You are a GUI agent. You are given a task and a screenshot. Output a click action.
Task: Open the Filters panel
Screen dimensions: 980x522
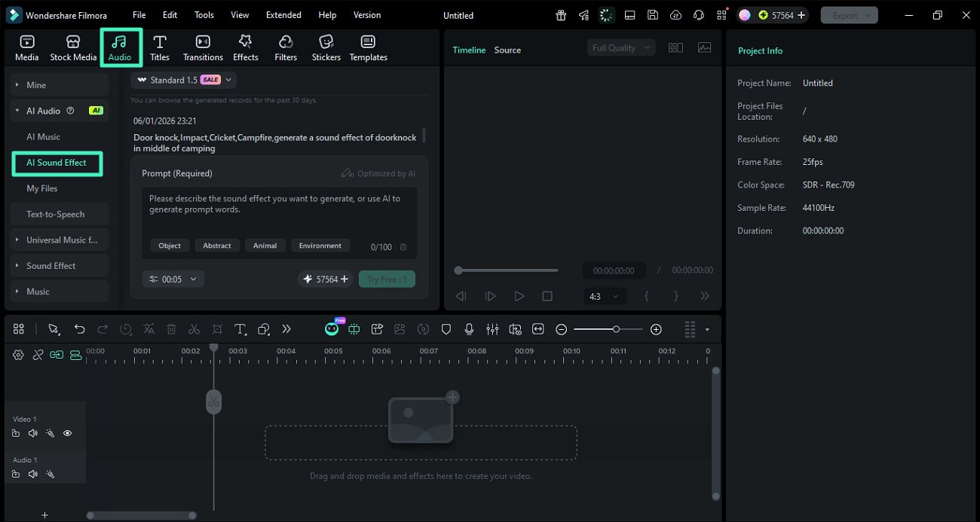pyautogui.click(x=286, y=48)
